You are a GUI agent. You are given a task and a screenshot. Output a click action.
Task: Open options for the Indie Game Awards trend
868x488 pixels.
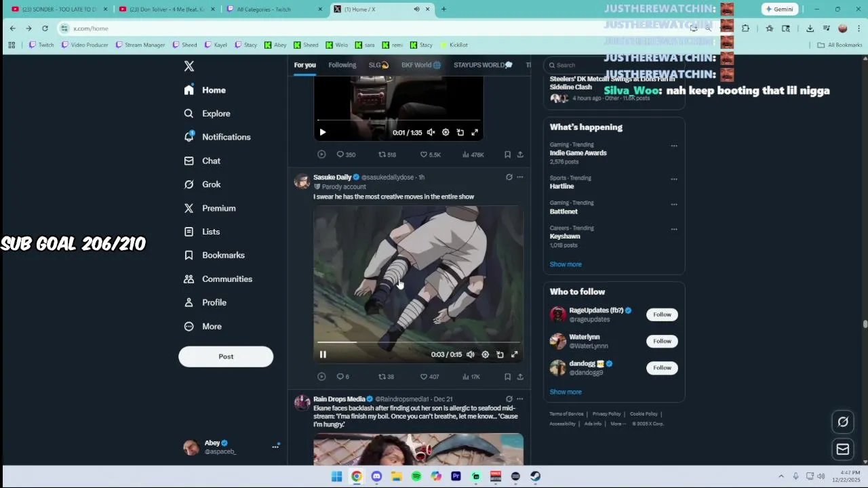[674, 146]
